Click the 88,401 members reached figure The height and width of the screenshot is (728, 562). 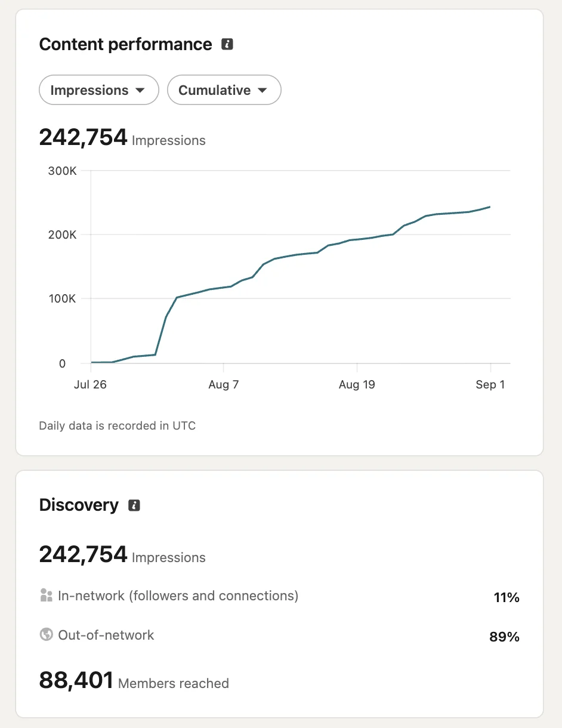coord(76,680)
